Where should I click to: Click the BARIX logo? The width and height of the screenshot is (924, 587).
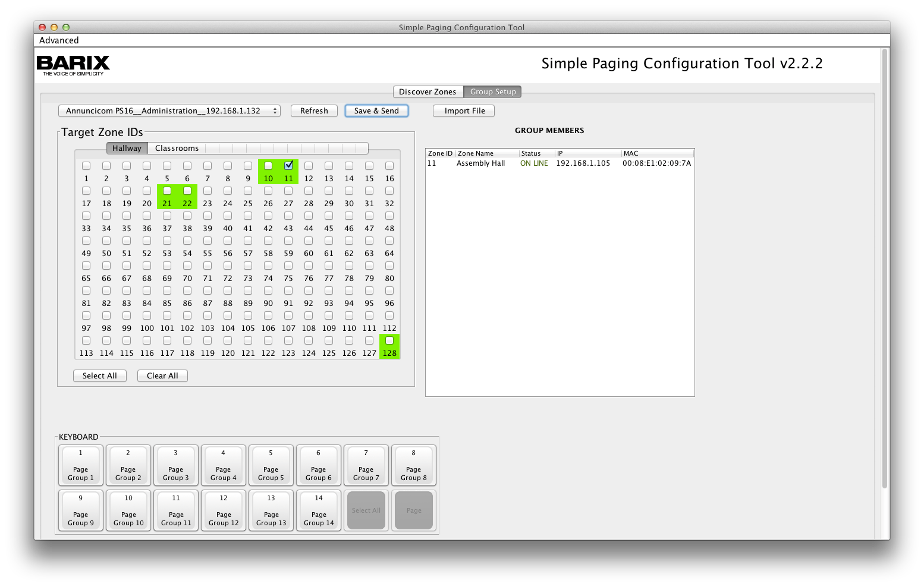[73, 65]
